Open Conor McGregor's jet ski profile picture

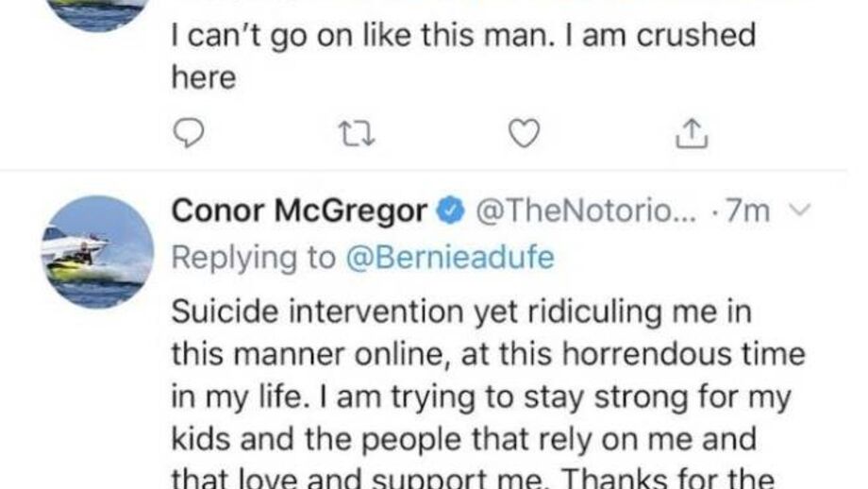pos(98,253)
